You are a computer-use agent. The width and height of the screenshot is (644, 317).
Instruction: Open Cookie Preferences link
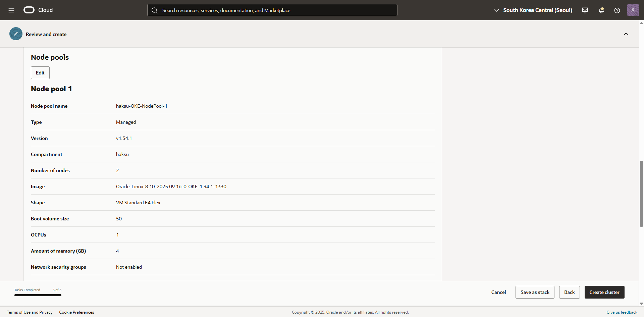click(x=76, y=312)
